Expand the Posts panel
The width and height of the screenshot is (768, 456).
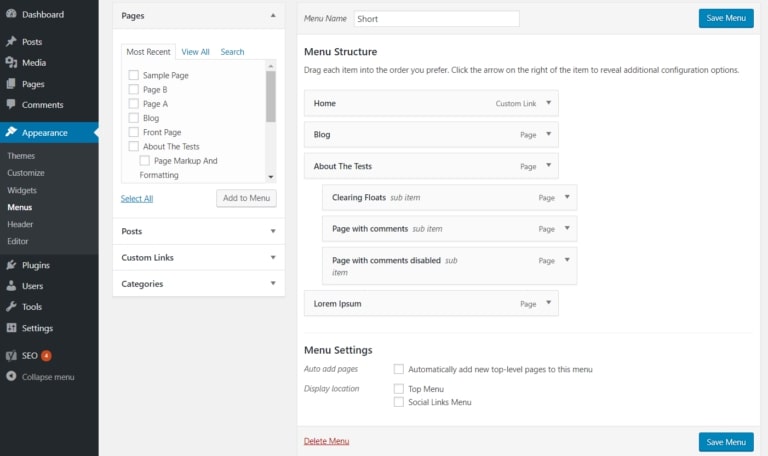tap(273, 231)
